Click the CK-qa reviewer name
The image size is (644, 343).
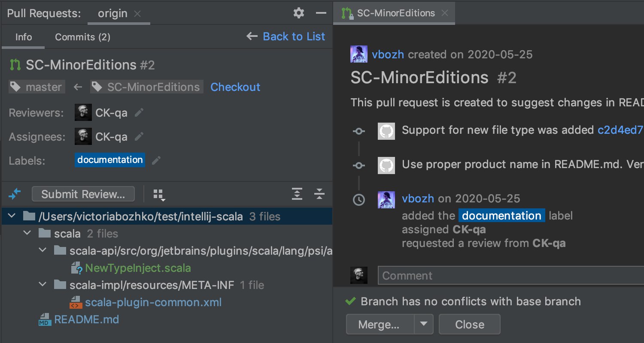(111, 113)
